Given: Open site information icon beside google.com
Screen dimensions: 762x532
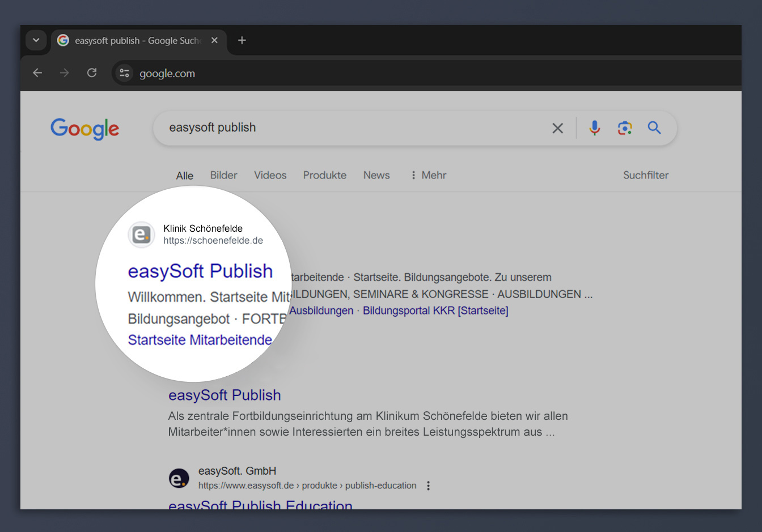Looking at the screenshot, I should tap(125, 73).
